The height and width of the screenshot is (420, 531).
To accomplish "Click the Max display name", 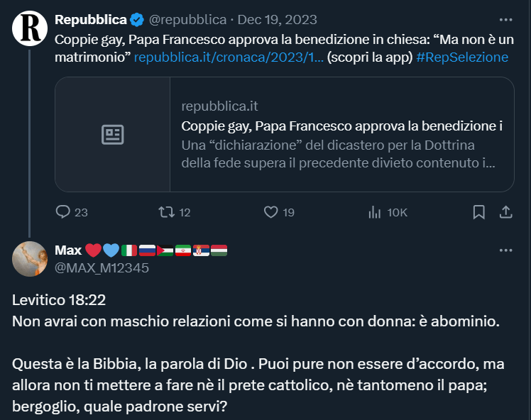I will coord(68,250).
